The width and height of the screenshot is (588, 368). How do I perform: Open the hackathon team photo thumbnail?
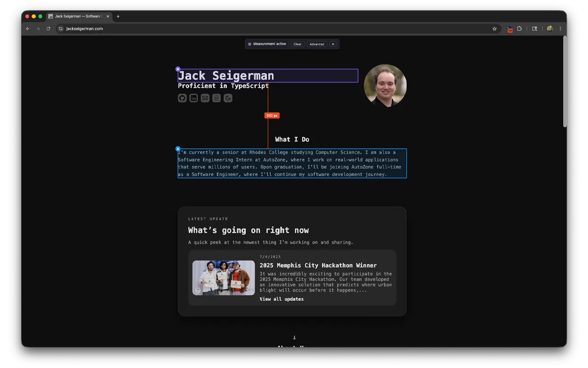(224, 278)
